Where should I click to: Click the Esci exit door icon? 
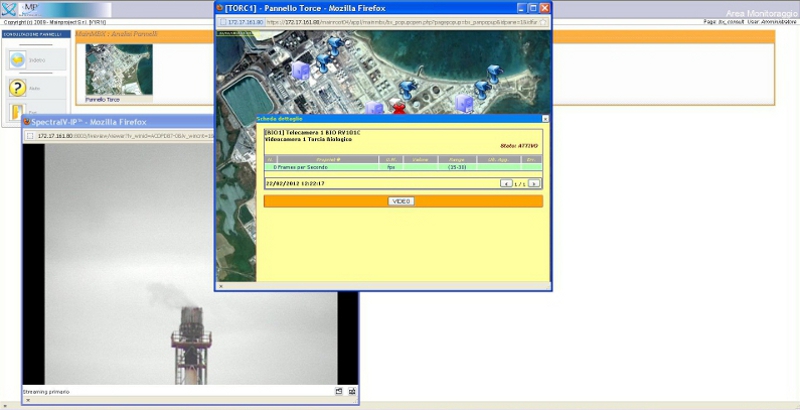(x=17, y=112)
